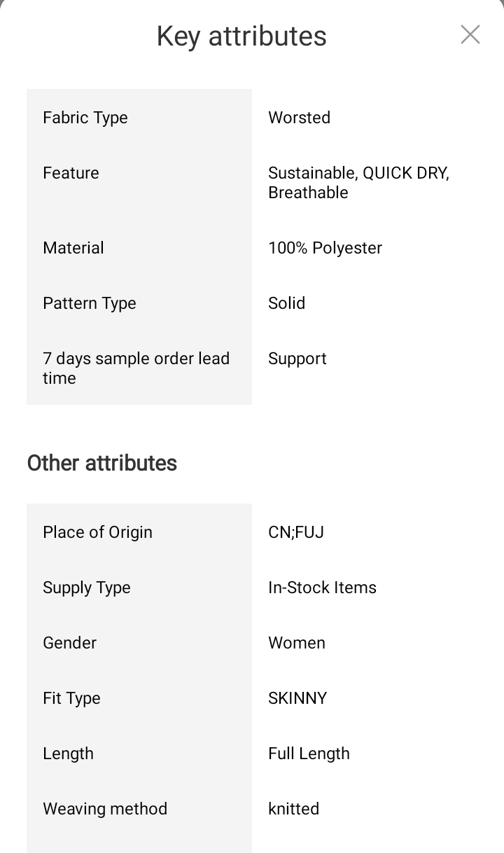504x853 pixels.
Task: Select 7 days sample order lead time
Action: click(136, 368)
